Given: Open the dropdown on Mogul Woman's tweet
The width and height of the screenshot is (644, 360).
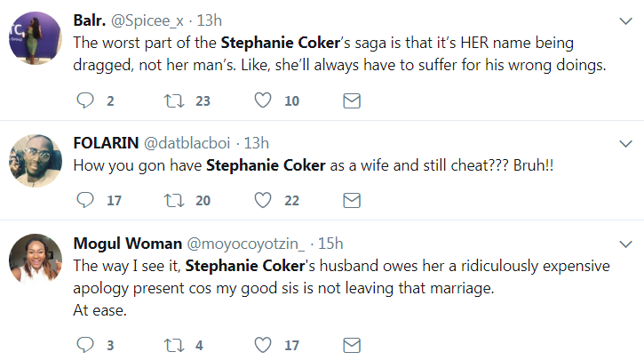Looking at the screenshot, I should [626, 243].
